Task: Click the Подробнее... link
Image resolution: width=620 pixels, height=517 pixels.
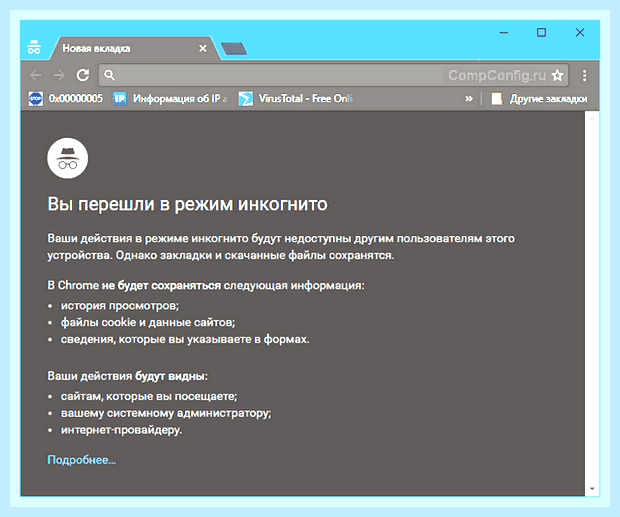Action: click(x=81, y=460)
